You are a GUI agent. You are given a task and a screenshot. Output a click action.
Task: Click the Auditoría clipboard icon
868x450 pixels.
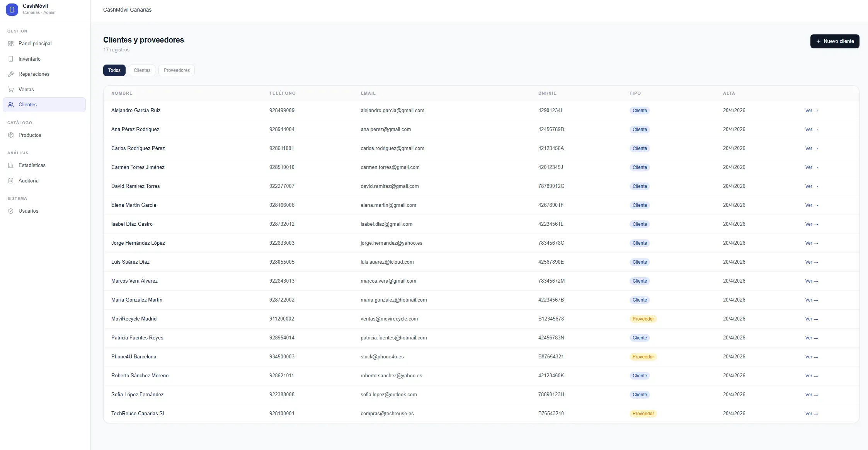pyautogui.click(x=11, y=181)
